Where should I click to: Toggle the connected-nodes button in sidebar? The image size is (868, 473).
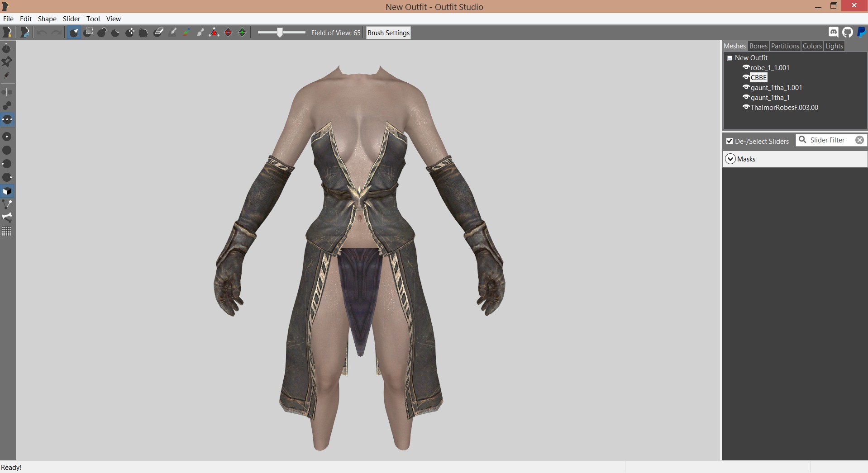tap(7, 204)
